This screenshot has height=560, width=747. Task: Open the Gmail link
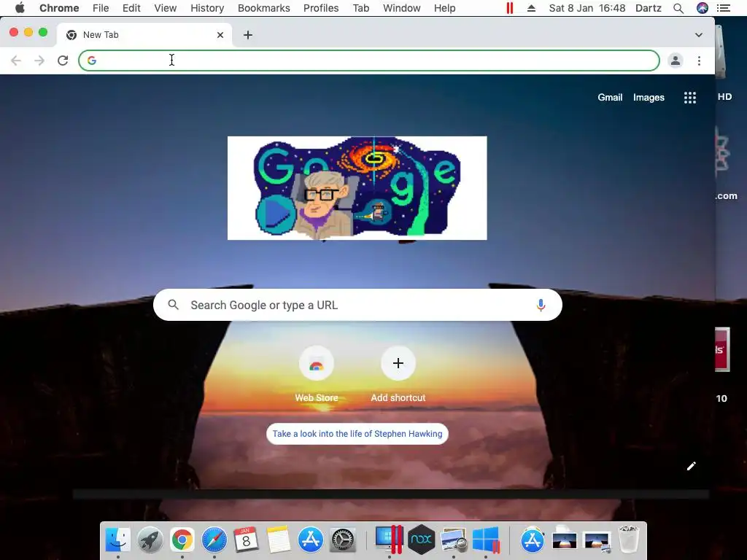610,98
